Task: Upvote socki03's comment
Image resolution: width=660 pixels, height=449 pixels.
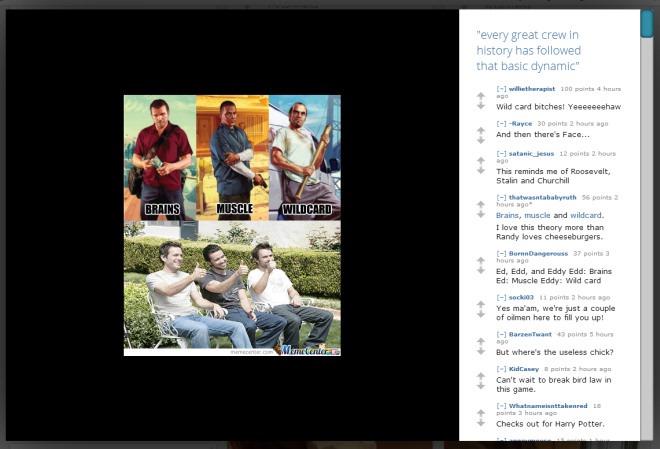Action: click(481, 304)
